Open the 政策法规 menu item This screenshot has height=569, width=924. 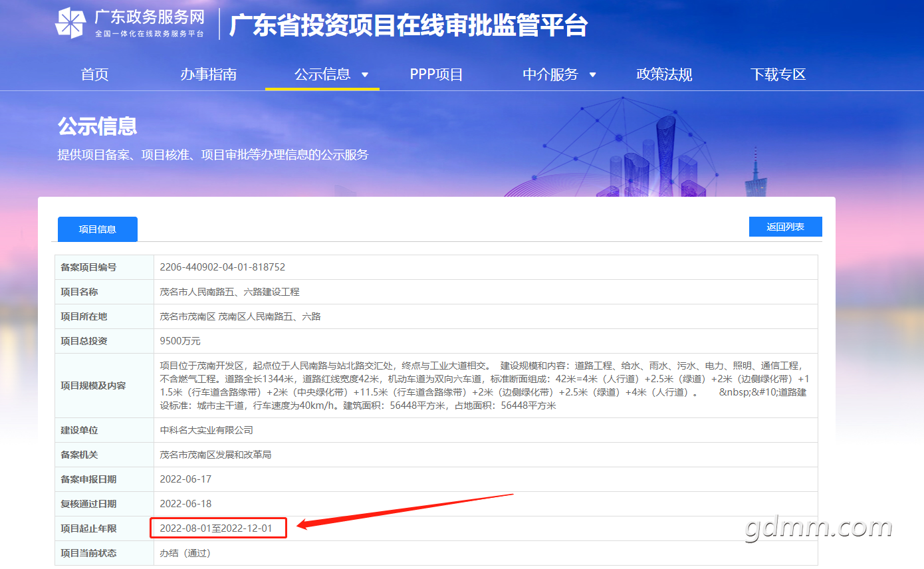(x=664, y=74)
